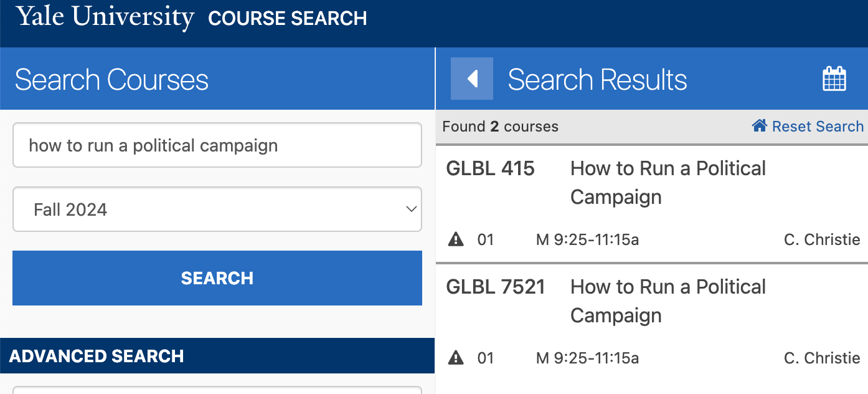Open the course title under GLBL 7521
The image size is (868, 394).
tap(668, 300)
